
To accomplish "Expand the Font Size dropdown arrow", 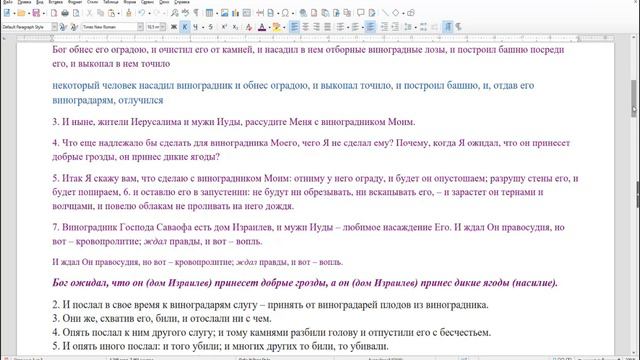I will 162,27.
